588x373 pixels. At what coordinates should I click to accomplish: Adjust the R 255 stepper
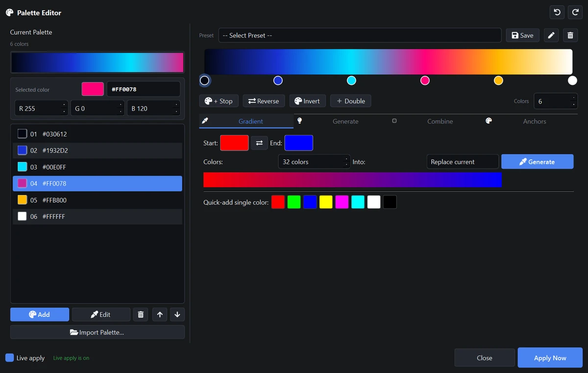pyautogui.click(x=64, y=108)
